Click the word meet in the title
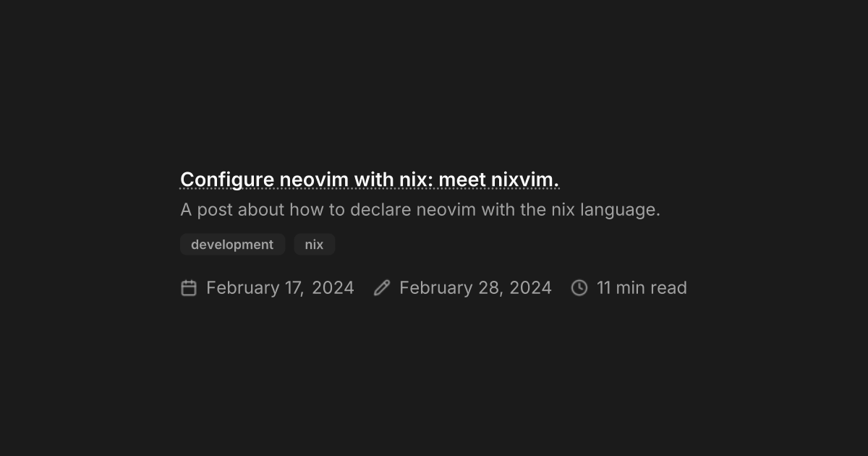 (x=462, y=180)
